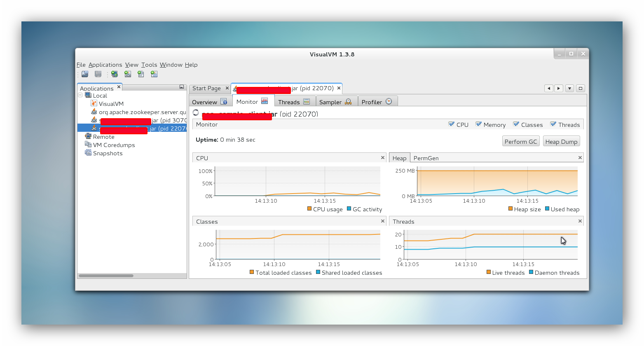Click the Profiler tab clock icon

pos(389,101)
